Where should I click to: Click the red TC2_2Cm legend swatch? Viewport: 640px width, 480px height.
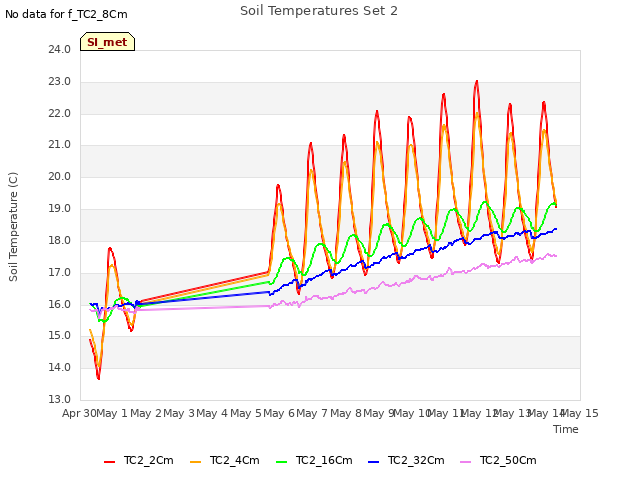pos(109,462)
